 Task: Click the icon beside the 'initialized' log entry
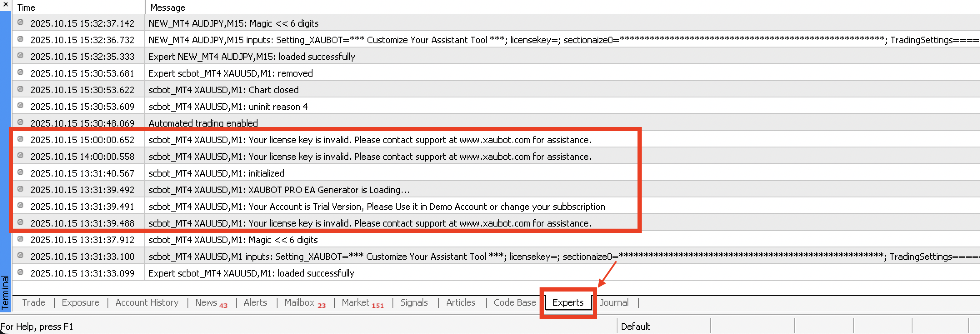pyautogui.click(x=20, y=172)
